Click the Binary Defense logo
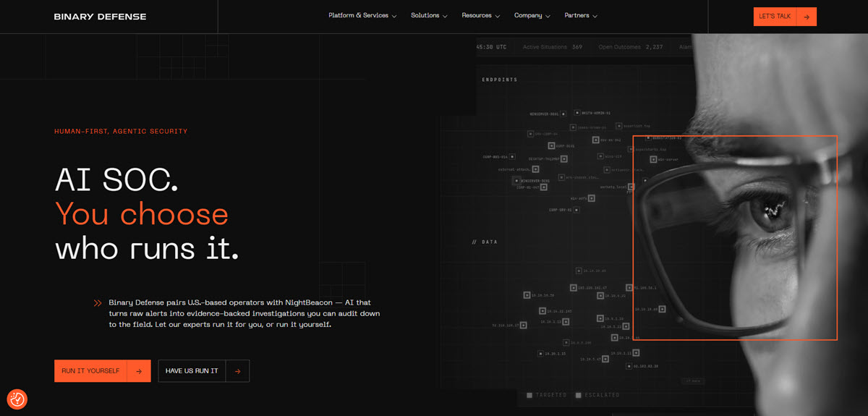868x416 pixels. pyautogui.click(x=100, y=17)
